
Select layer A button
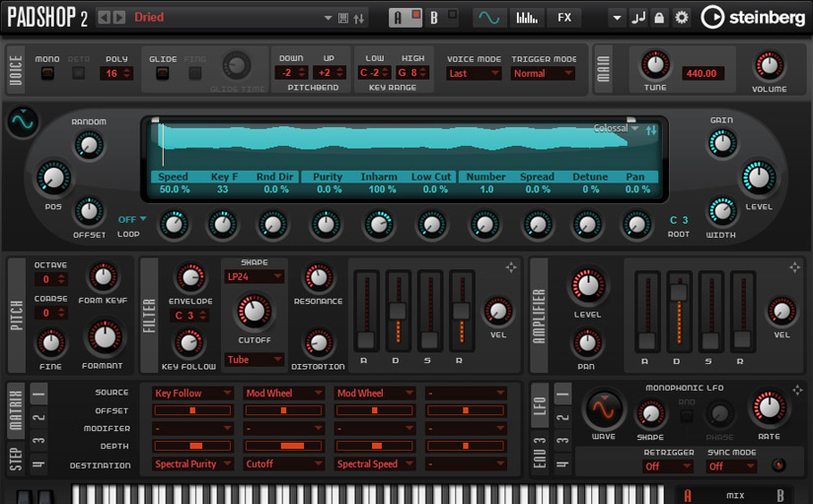406,18
